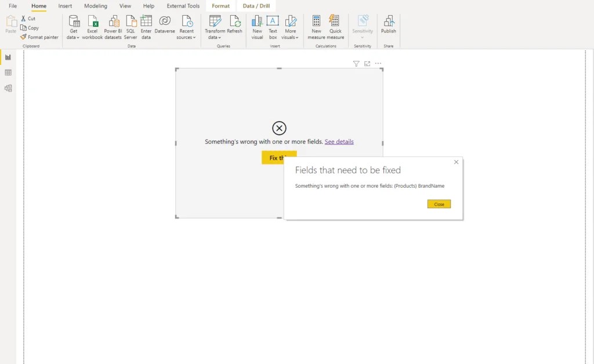Expand the Recent sources dropdown
The image size is (594, 364).
(186, 27)
